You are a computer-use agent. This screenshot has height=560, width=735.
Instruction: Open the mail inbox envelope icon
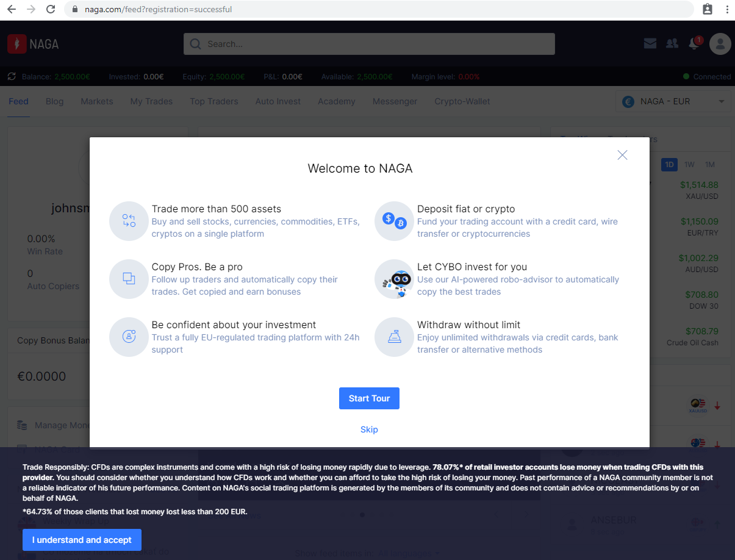click(650, 43)
